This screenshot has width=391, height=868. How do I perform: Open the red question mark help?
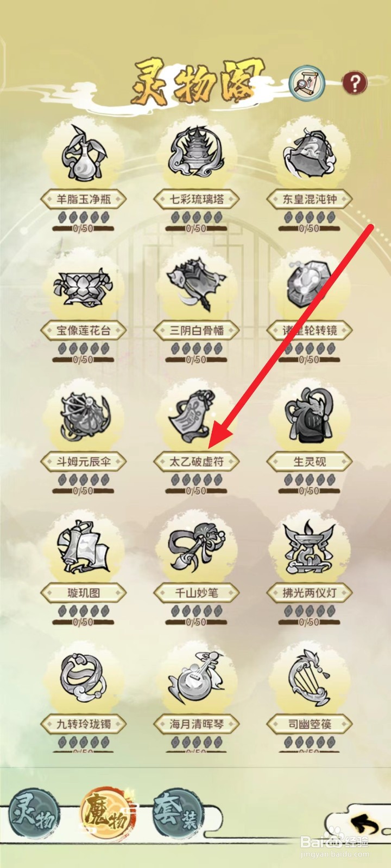coord(355,82)
